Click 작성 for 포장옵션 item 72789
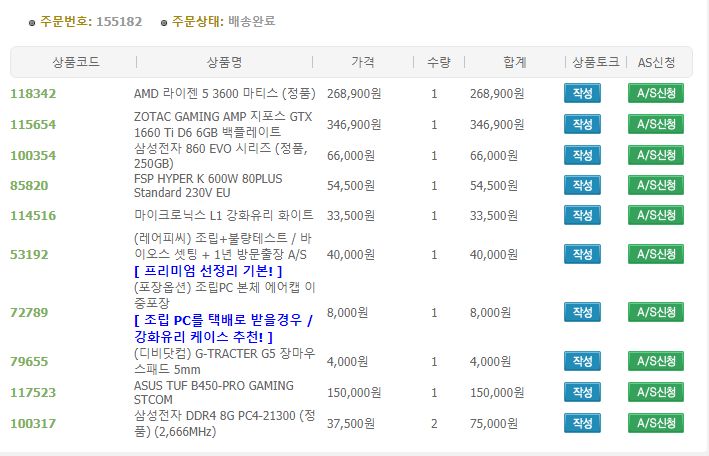Viewport: 709px width, 456px height. point(582,312)
